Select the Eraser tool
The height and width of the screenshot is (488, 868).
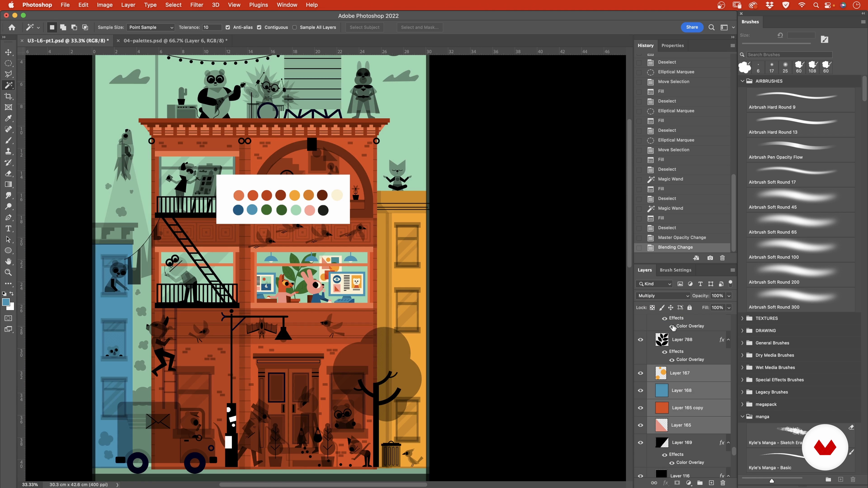click(8, 174)
